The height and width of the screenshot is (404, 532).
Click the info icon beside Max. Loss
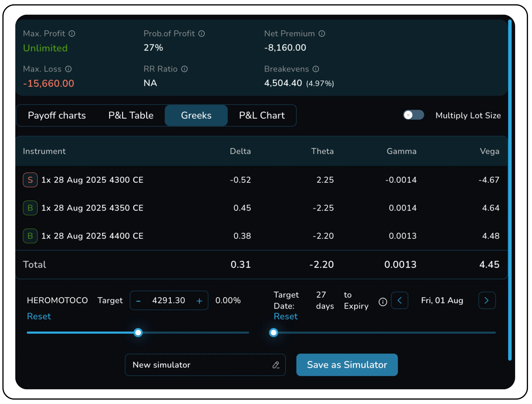click(69, 69)
